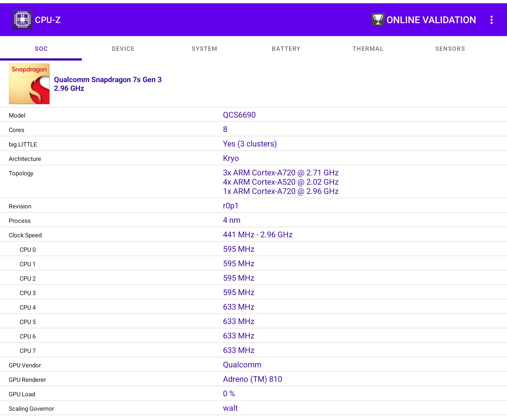Tap the CPU-Z chip app icon
This screenshot has width=507, height=420.
(22, 20)
